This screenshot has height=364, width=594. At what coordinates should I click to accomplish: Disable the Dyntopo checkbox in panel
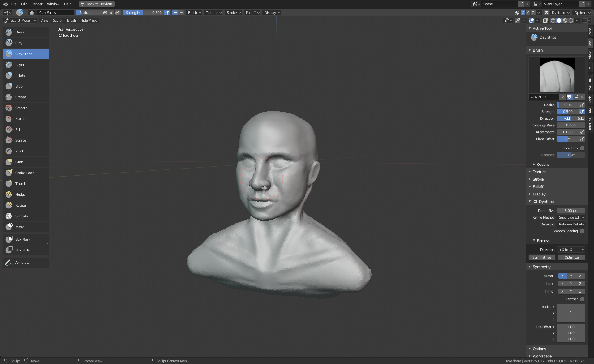pyautogui.click(x=535, y=202)
